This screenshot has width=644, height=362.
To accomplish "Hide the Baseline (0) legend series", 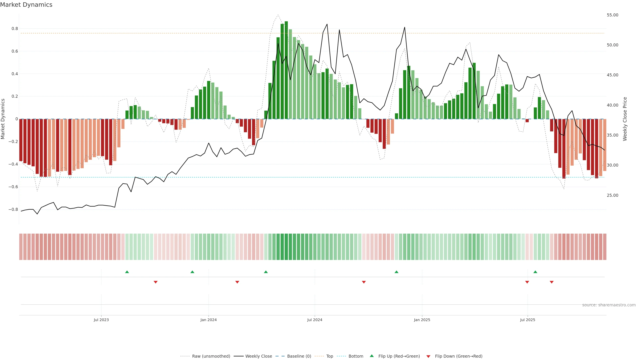I will pos(299,356).
